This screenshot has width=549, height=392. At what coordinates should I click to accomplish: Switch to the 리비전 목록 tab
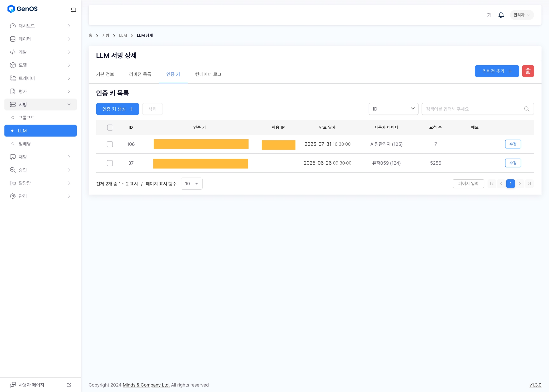pos(140,74)
